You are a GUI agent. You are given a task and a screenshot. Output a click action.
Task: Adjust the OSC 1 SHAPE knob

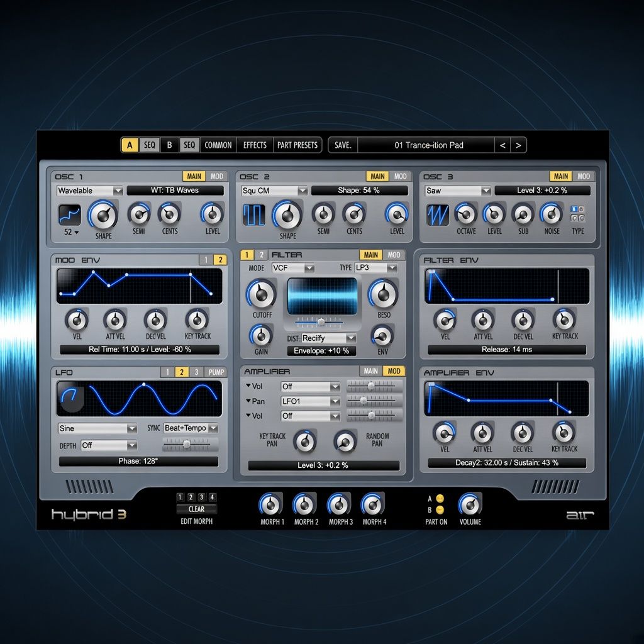click(x=103, y=215)
